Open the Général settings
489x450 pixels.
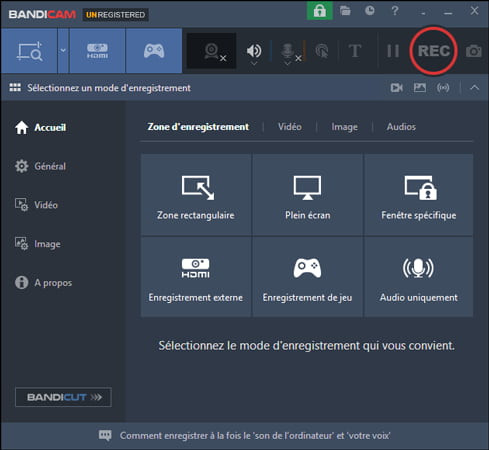40,166
